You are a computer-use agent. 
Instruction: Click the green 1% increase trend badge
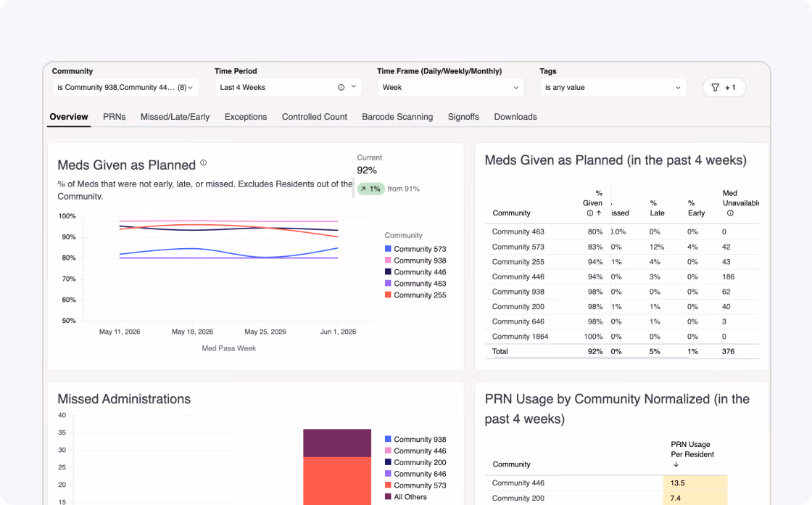point(370,189)
